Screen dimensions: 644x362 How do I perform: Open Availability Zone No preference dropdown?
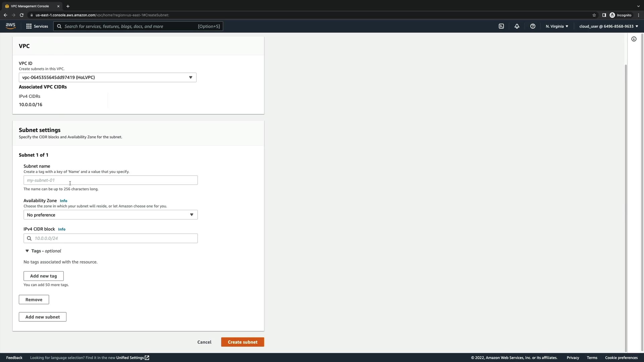click(x=110, y=215)
